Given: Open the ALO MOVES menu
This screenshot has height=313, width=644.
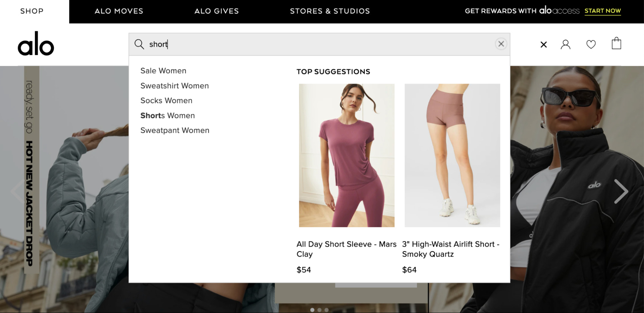Looking at the screenshot, I should coord(119,11).
